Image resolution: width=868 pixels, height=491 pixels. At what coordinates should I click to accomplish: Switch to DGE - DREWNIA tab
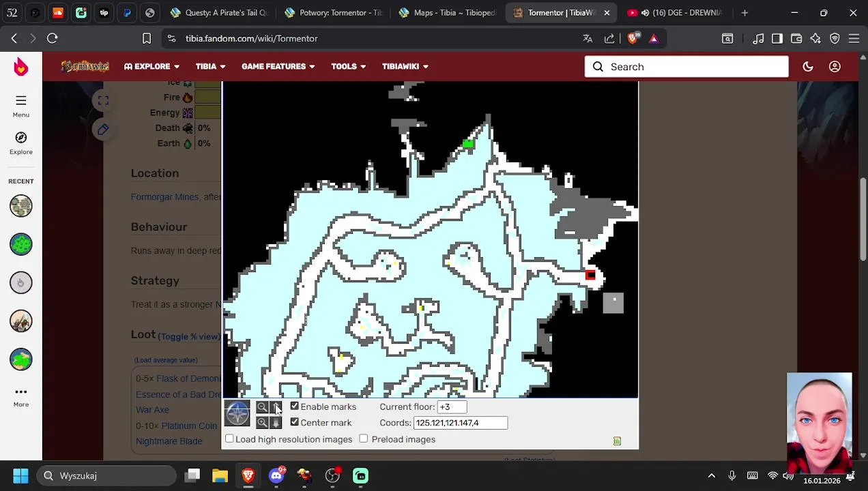[x=675, y=13]
